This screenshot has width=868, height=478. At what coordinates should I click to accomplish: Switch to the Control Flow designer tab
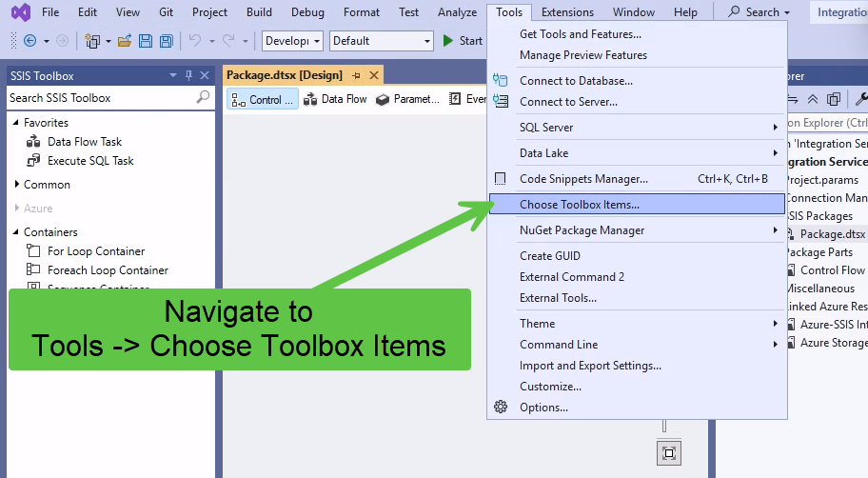263,100
